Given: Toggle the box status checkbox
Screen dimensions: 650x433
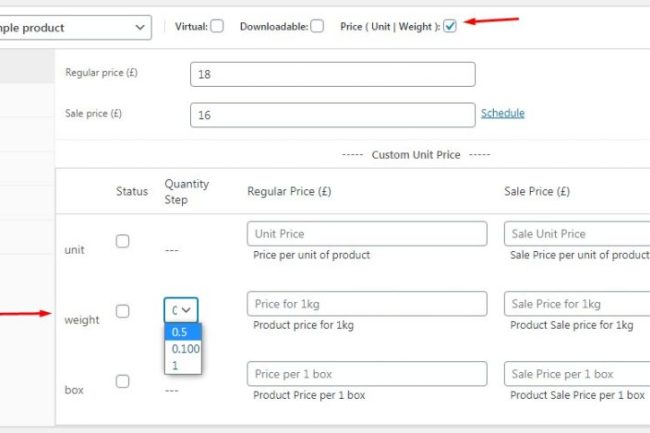Looking at the screenshot, I should coord(122,381).
